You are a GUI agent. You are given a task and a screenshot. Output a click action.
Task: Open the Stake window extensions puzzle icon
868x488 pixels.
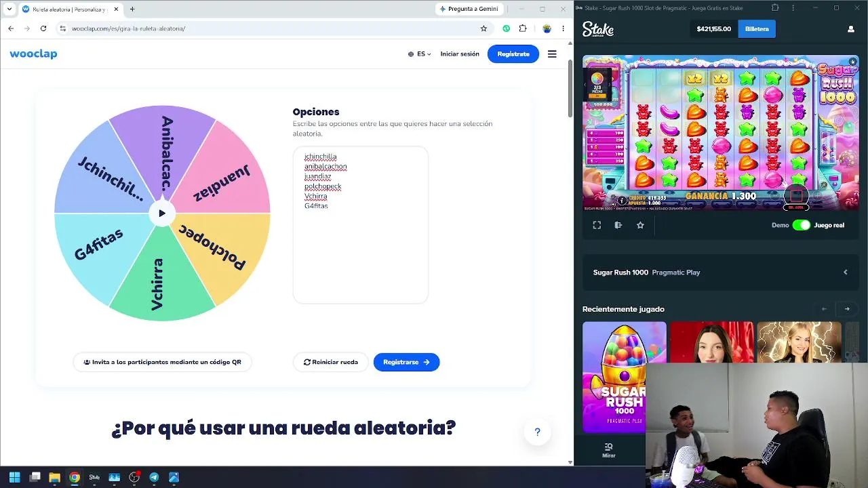pyautogui.click(x=775, y=8)
